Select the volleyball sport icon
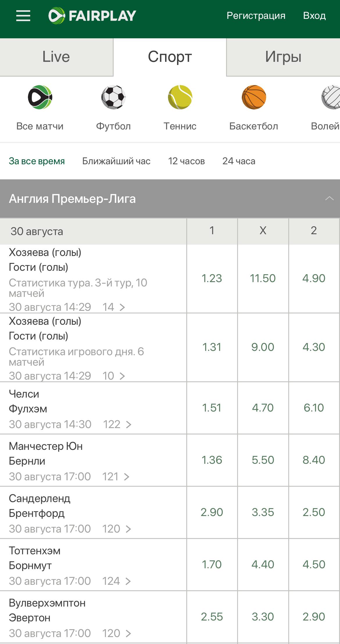 pos(331,97)
